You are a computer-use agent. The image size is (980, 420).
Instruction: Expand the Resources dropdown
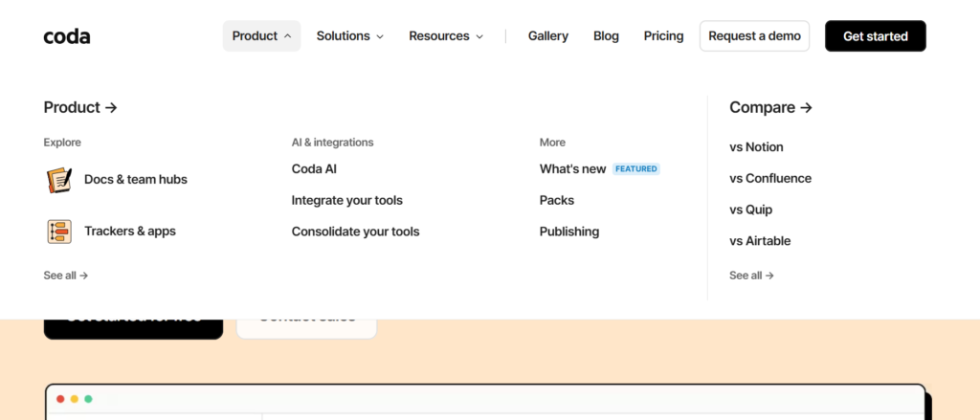pos(445,36)
